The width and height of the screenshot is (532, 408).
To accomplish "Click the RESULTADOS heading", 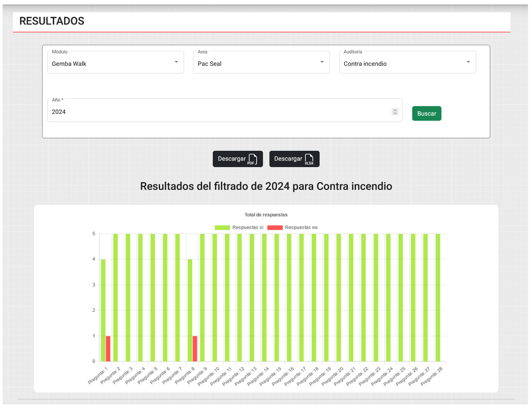I will [52, 21].
